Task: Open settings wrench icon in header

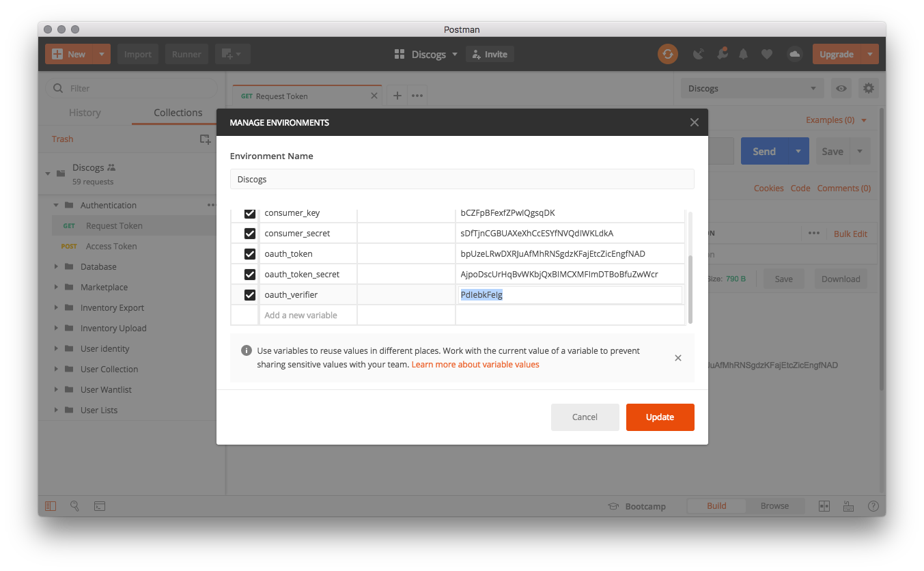Action: click(x=722, y=54)
